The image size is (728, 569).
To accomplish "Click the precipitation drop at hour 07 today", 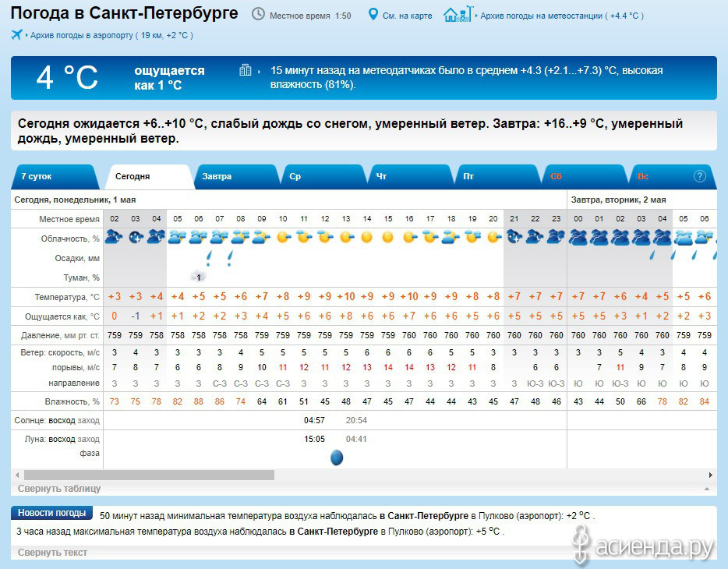I will click(209, 257).
